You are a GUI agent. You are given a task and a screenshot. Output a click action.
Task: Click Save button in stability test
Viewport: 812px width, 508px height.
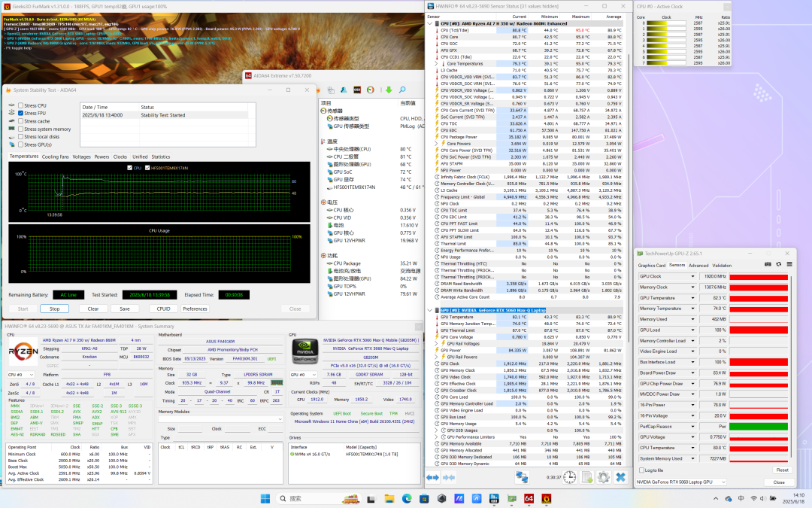(125, 309)
